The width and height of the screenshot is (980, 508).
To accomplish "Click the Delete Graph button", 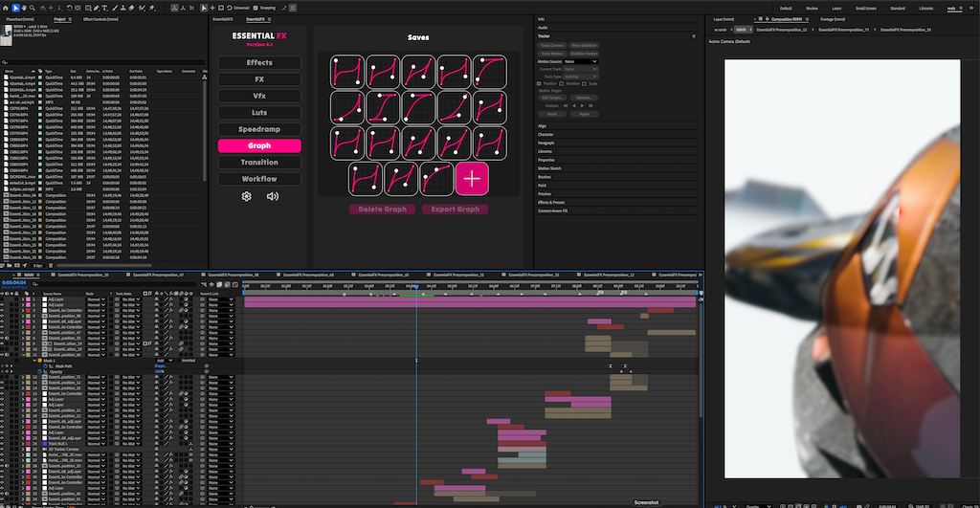I will point(382,210).
